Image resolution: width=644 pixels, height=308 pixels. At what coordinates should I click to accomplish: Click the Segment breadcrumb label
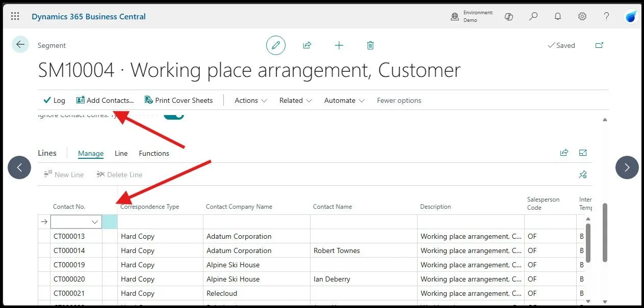[x=51, y=45]
